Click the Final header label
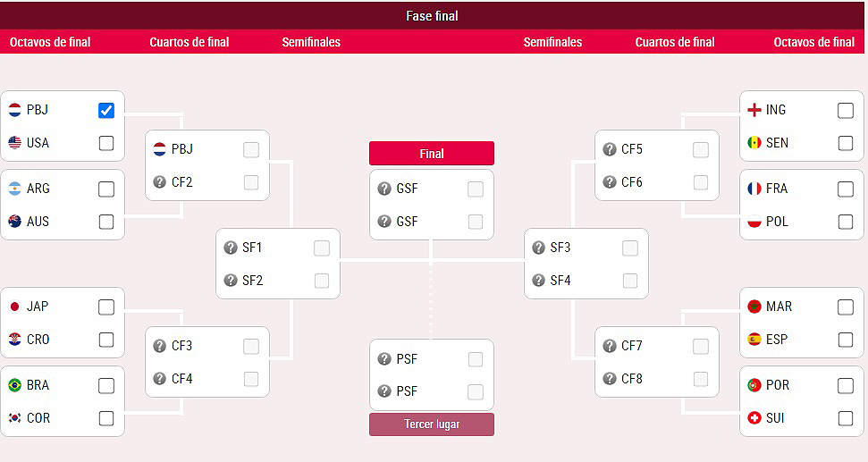Viewport: 868px width, 462px height. (x=432, y=154)
